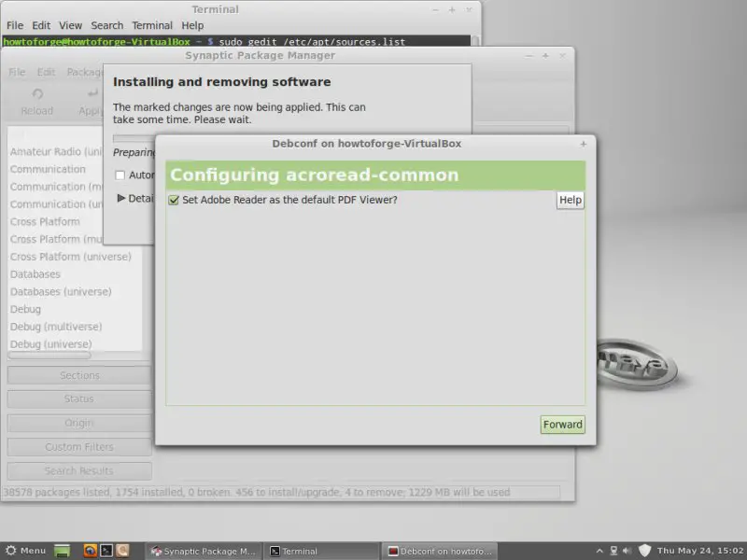This screenshot has width=747, height=560.
Task: Open the Help menu in Terminal
Action: [x=192, y=25]
